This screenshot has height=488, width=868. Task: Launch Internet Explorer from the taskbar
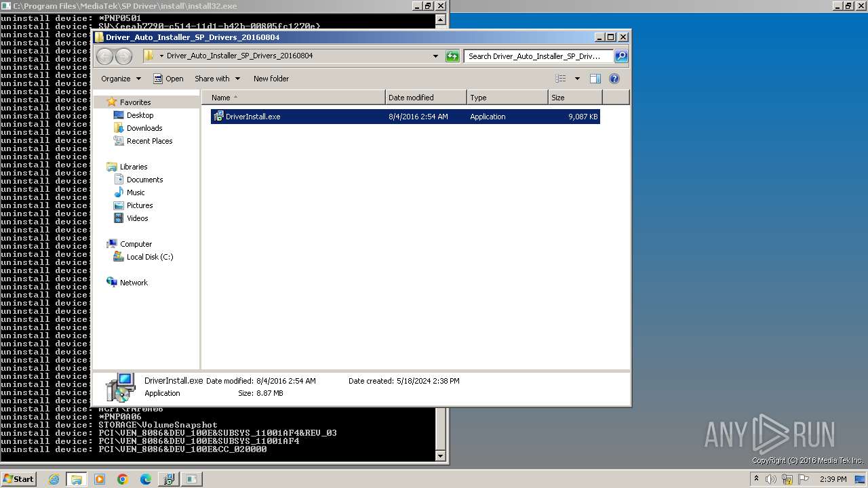[x=54, y=479]
